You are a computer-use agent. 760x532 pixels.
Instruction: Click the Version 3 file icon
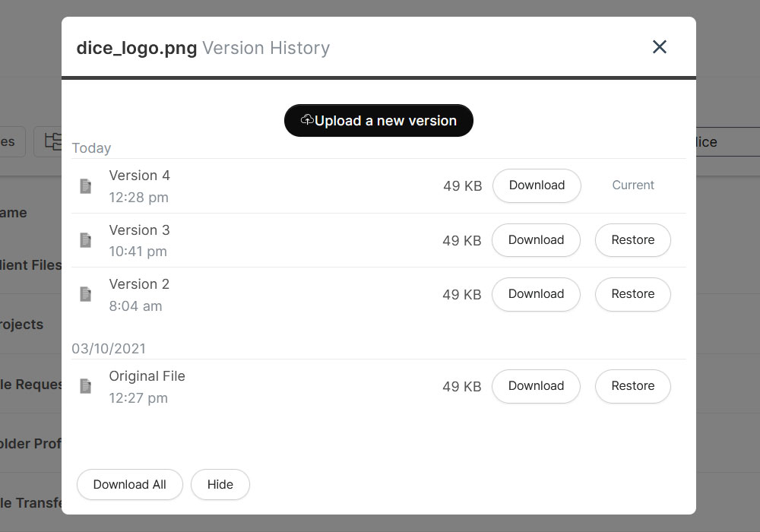86,240
